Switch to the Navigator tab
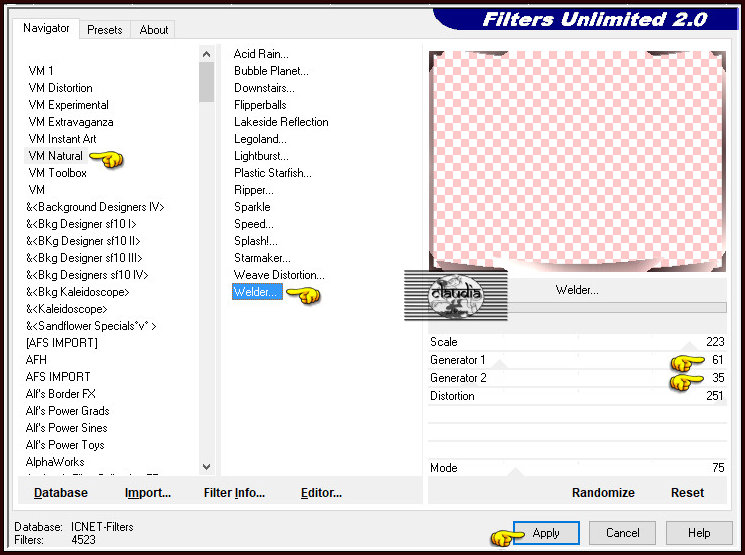Screen dimensions: 745x555 (46, 29)
